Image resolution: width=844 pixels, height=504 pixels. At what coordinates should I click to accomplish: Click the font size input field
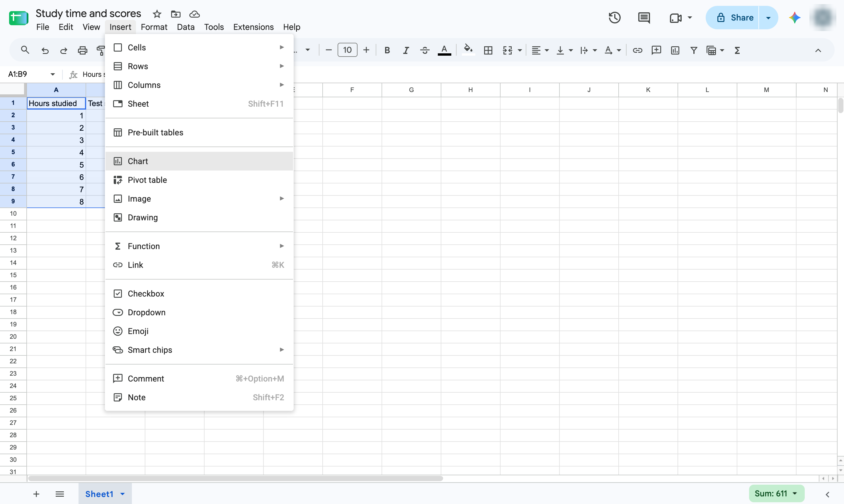point(348,50)
